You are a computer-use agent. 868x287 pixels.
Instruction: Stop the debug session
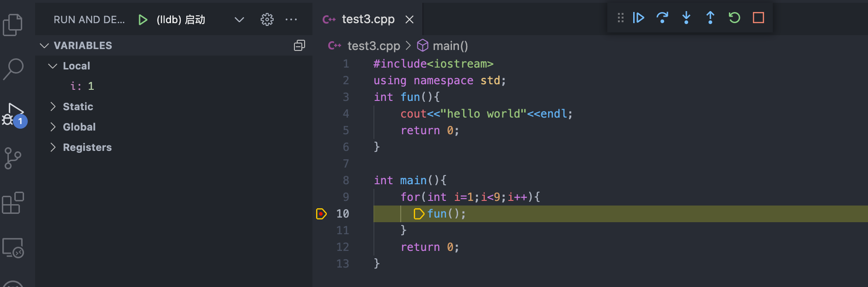point(758,18)
